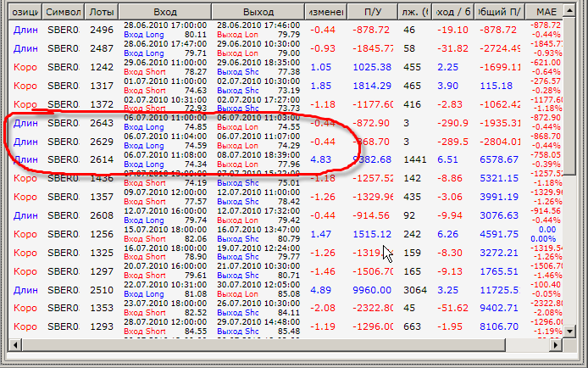Click the Выход column header
The height and width of the screenshot is (368, 588).
(258, 12)
